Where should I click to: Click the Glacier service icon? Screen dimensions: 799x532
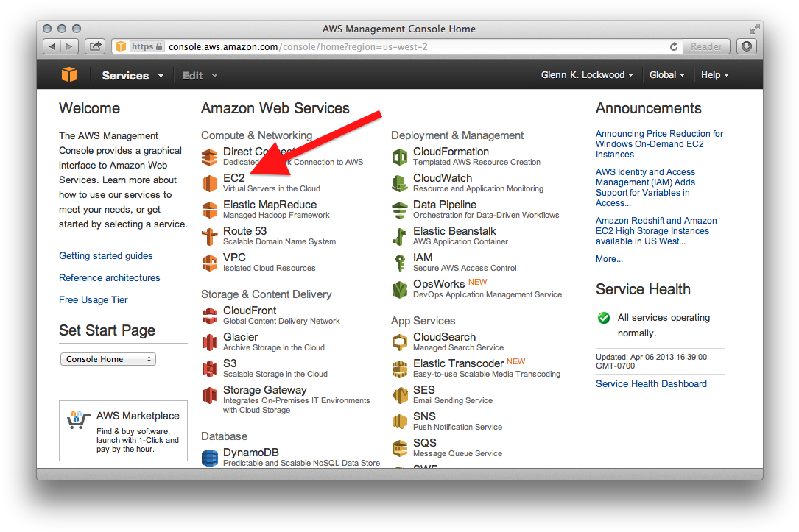tap(210, 342)
